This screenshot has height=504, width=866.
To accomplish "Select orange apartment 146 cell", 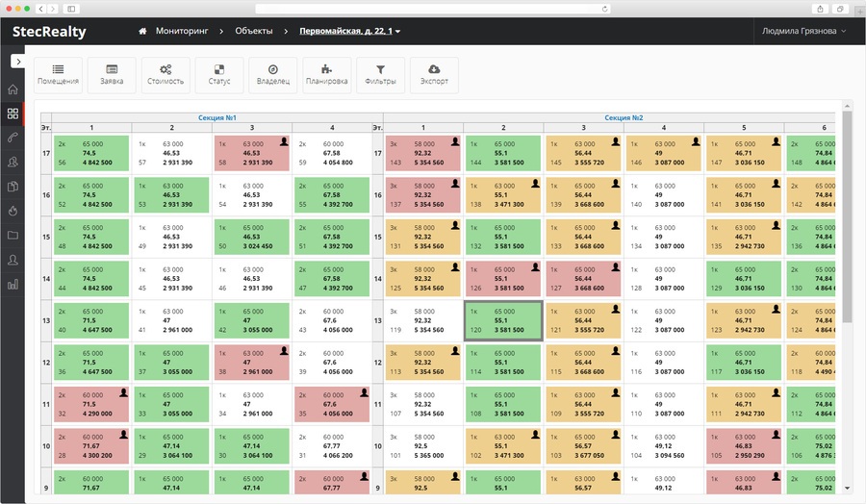I will pyautogui.click(x=663, y=153).
